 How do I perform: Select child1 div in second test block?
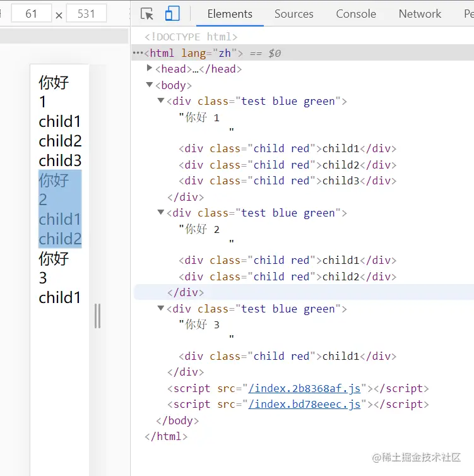point(287,261)
